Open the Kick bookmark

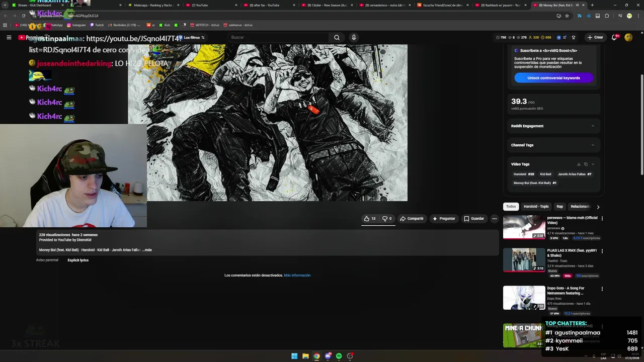(165, 25)
